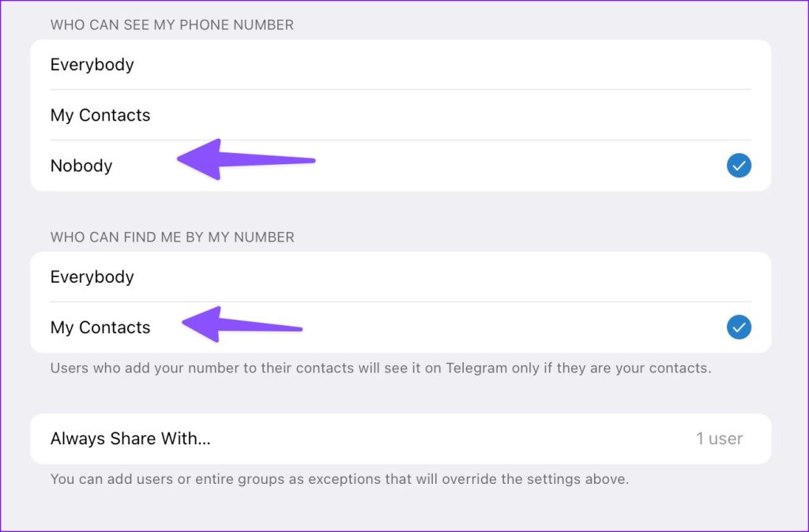Click the blue checkmark in the My Contacts finder row
The height and width of the screenshot is (532, 809).
coord(739,327)
